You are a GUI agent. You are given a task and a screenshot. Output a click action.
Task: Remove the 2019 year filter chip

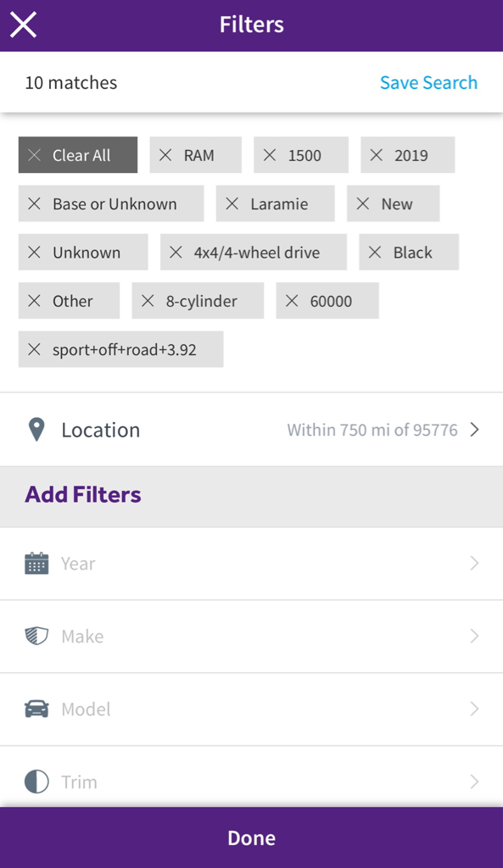point(408,155)
